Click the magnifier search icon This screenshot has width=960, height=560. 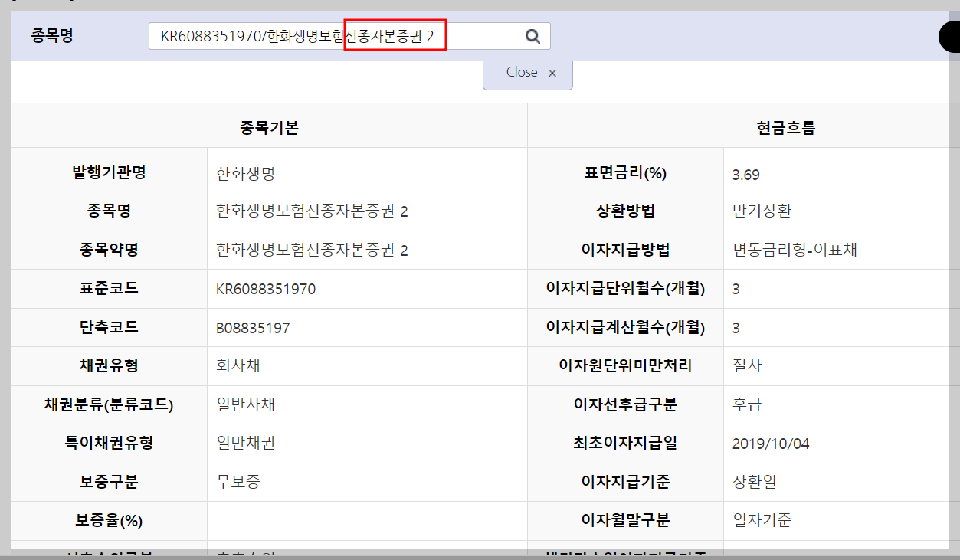click(532, 36)
